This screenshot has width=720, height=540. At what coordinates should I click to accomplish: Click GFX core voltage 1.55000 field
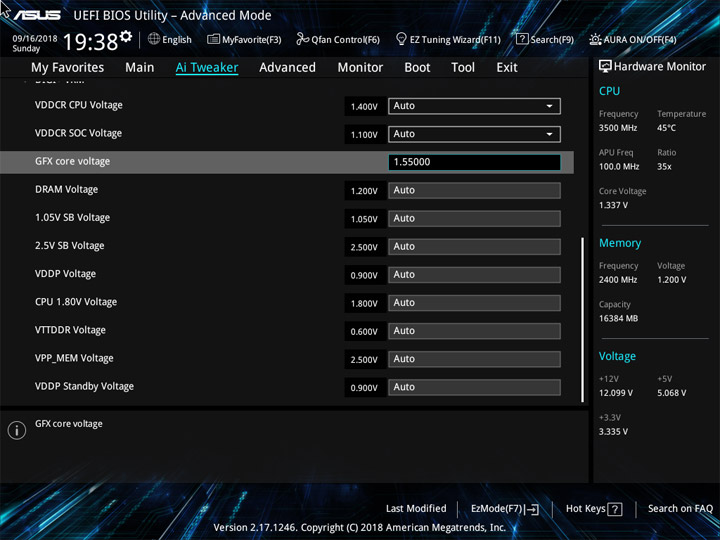(x=474, y=162)
